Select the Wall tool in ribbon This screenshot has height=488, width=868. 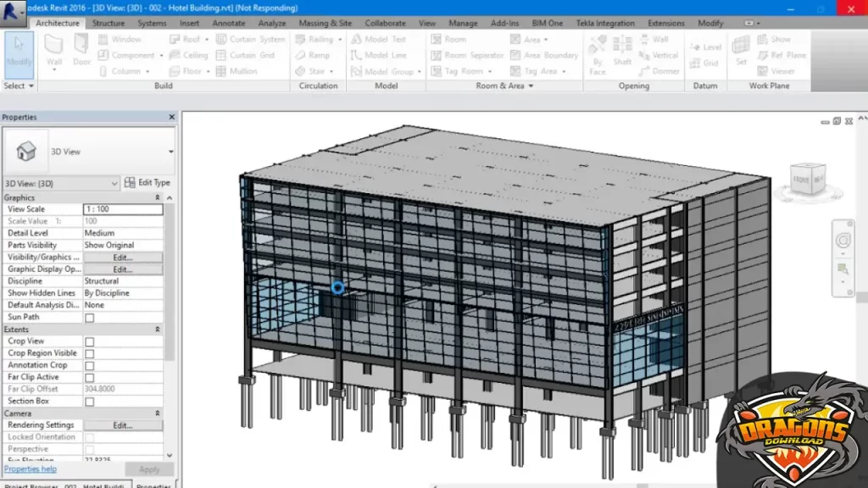pyautogui.click(x=54, y=49)
